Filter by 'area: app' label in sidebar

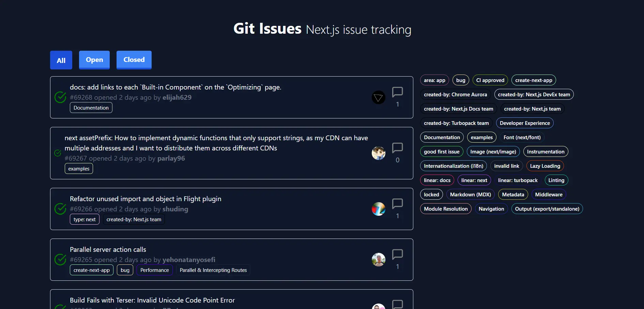(x=434, y=80)
